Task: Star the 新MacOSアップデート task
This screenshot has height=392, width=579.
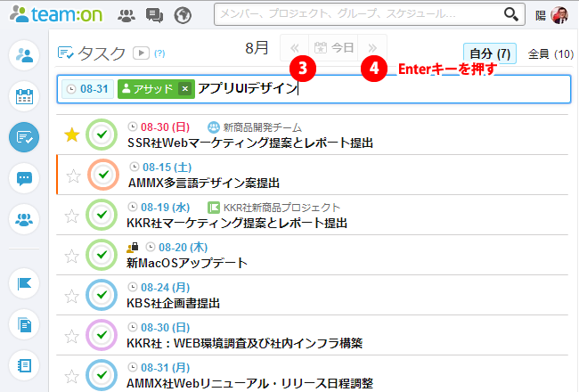Action: (x=71, y=256)
